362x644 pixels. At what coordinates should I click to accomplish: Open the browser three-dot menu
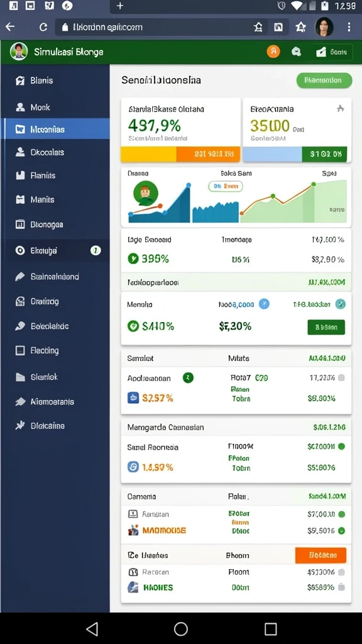tap(349, 27)
